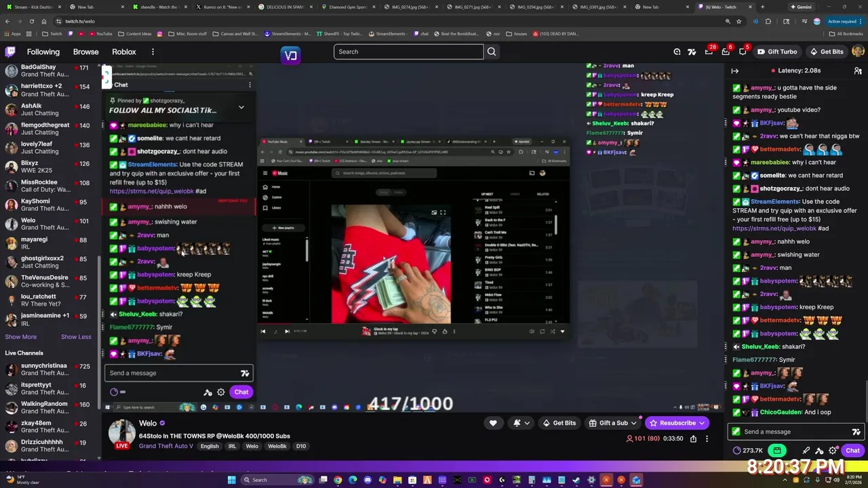Viewport: 868px width, 488px height.
Task: Click Show Less in followed channels
Action: [76, 337]
